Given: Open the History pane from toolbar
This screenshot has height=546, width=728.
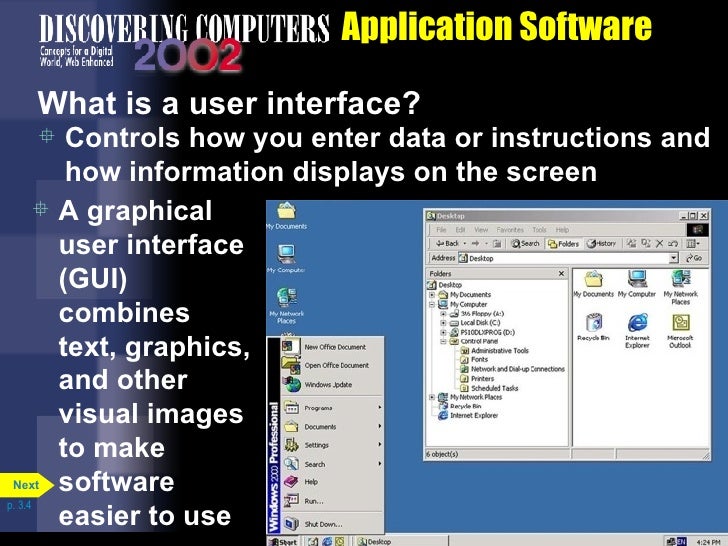Looking at the screenshot, I should click(601, 243).
